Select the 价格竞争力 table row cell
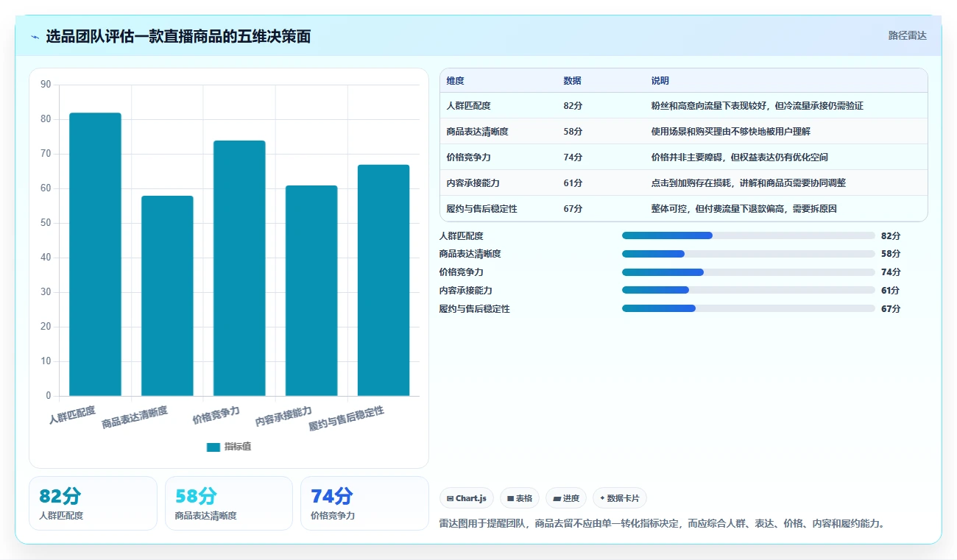This screenshot has width=957, height=560. tap(469, 157)
